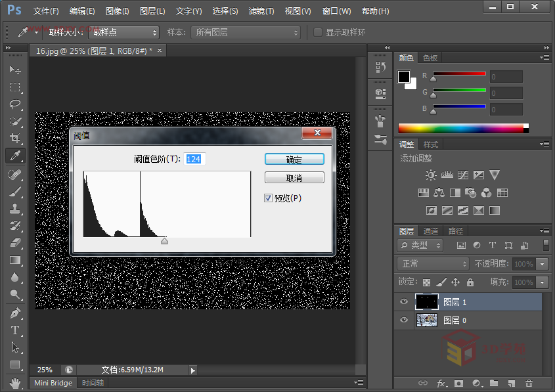Open the History panel icon
The image size is (555, 392).
click(x=380, y=67)
